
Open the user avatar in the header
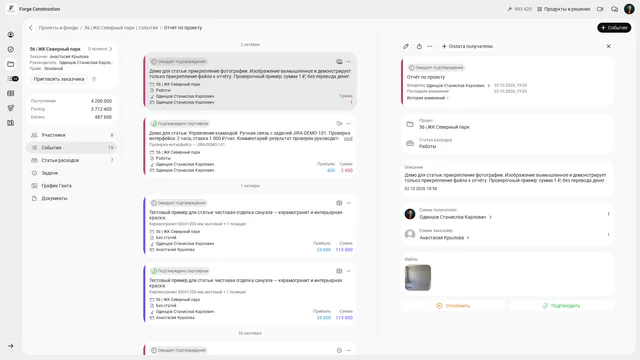click(629, 9)
